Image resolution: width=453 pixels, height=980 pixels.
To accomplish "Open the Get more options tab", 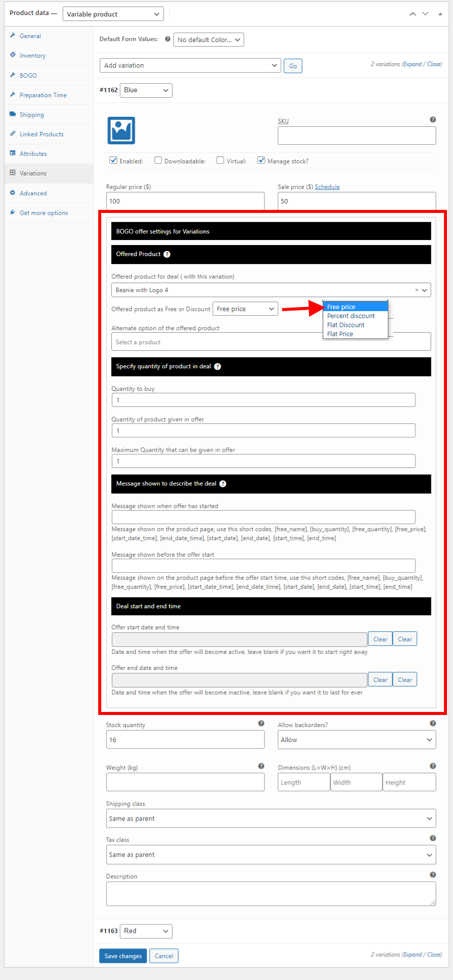I will pyautogui.click(x=49, y=213).
